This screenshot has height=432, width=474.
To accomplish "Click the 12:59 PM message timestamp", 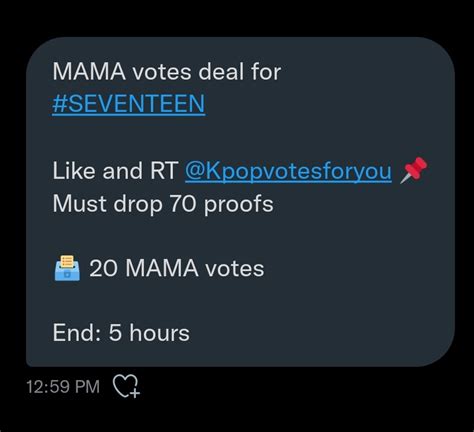I will tap(63, 387).
